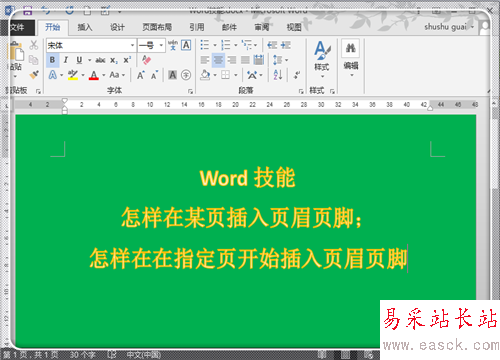
Task: Open the phonetic guide (wén) icon
Action: pyautogui.click(x=173, y=45)
